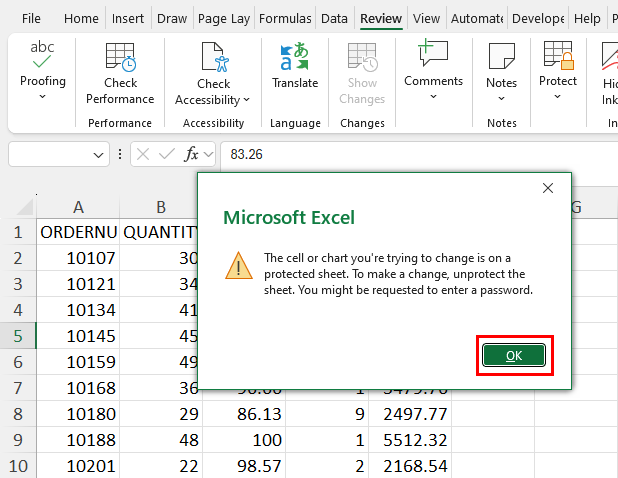618x478 pixels.
Task: Select column B header
Action: coord(159,207)
